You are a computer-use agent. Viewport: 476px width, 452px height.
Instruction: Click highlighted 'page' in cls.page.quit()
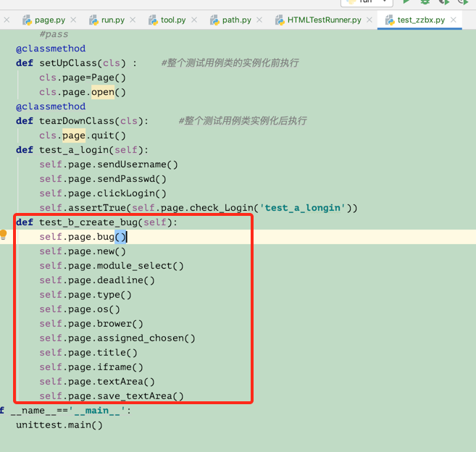click(x=74, y=135)
